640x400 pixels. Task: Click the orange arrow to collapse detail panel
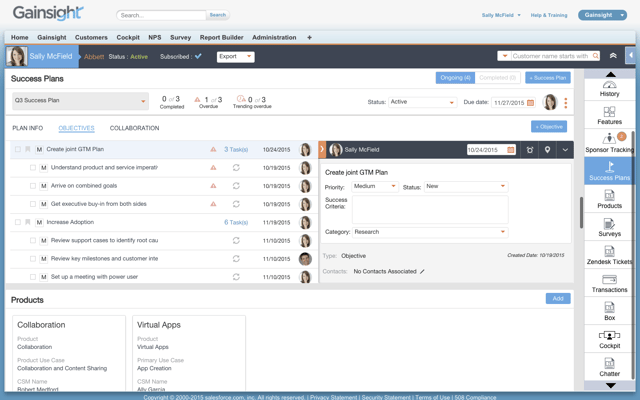(322, 150)
